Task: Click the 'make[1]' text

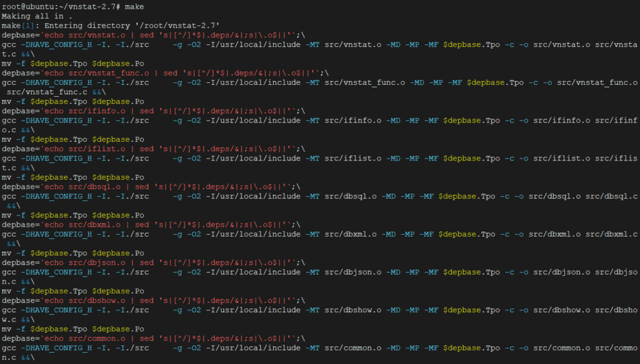Action: point(18,26)
